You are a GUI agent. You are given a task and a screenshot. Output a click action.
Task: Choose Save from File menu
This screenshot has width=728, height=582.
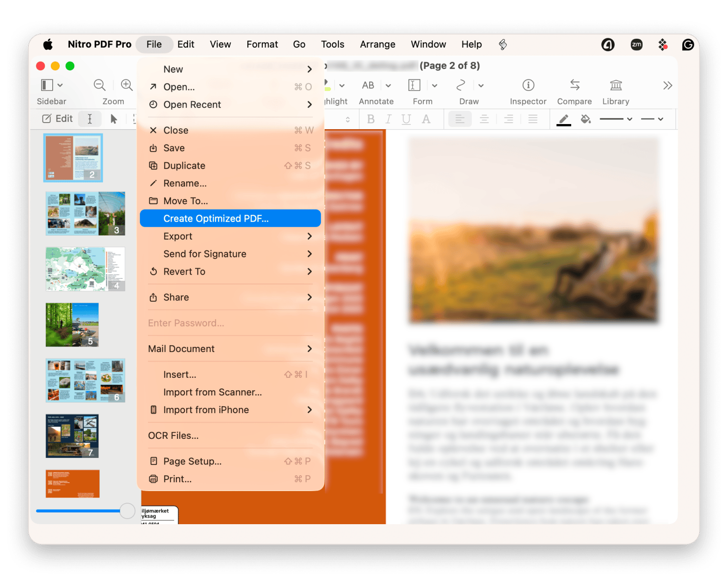click(231, 148)
